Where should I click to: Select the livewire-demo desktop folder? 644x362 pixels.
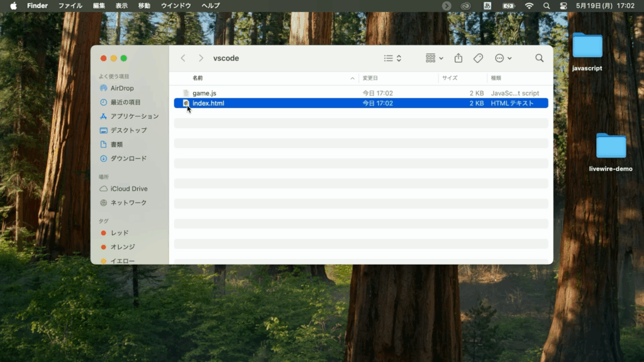tap(611, 147)
